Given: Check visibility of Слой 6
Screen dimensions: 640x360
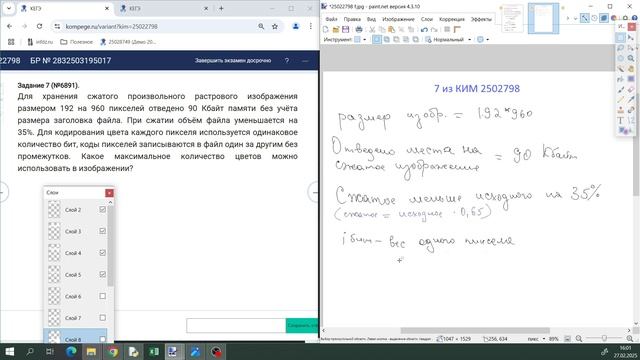Looking at the screenshot, I should (102, 296).
